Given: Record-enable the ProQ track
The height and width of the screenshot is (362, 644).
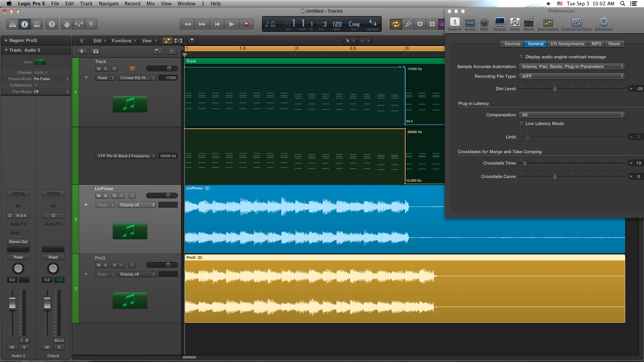Looking at the screenshot, I should 114,265.
